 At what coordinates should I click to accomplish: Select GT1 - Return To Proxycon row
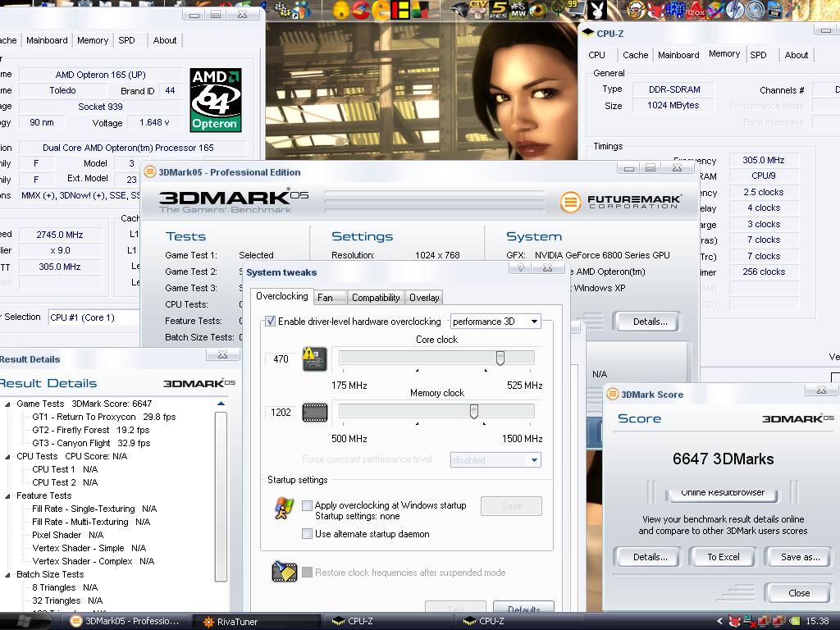click(104, 417)
